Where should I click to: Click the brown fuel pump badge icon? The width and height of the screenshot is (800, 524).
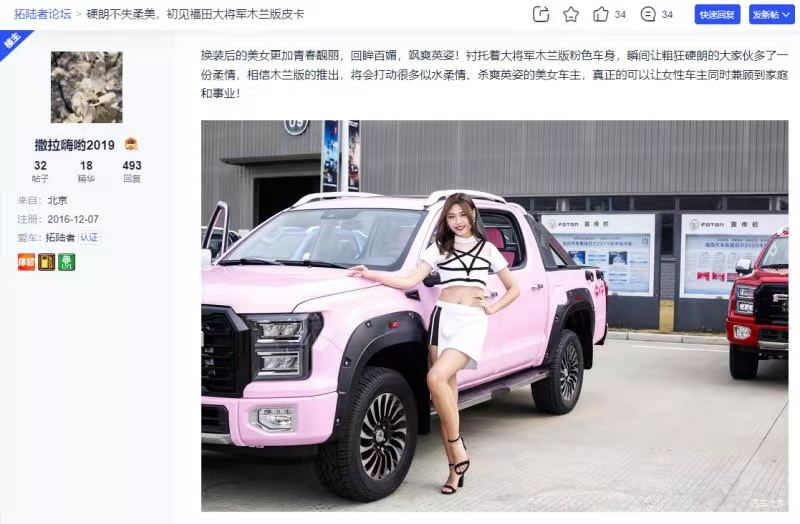tap(46, 262)
